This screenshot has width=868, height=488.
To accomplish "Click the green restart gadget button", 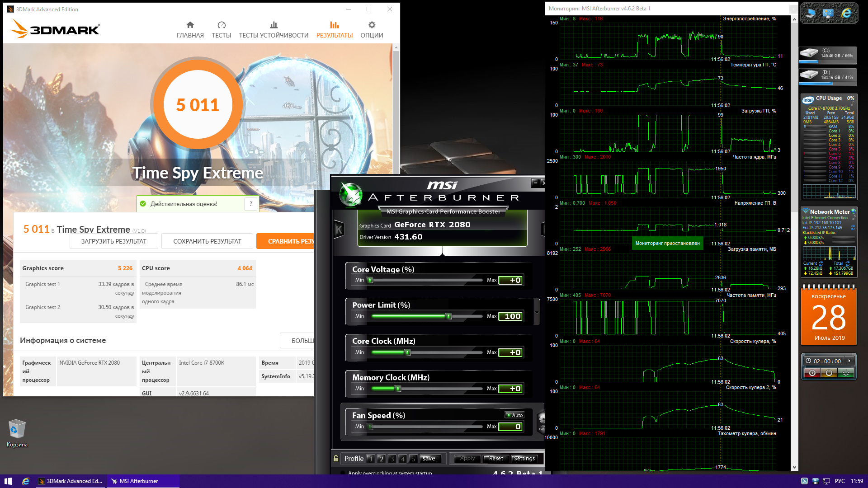I will pyautogui.click(x=845, y=373).
